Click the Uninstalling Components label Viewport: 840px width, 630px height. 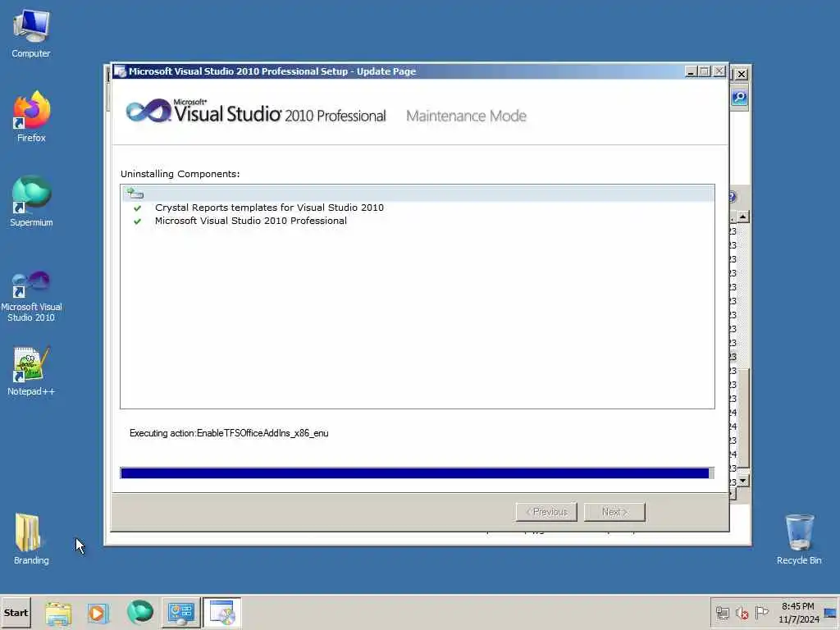click(180, 174)
